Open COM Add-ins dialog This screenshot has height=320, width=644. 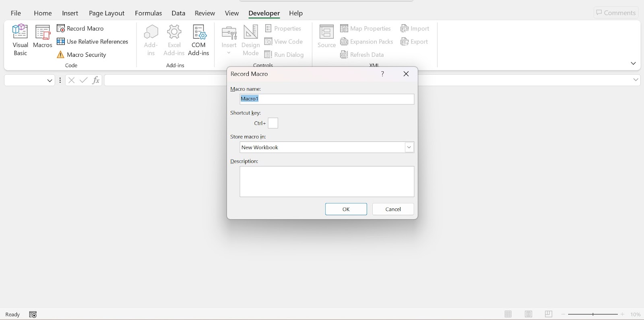[198, 40]
